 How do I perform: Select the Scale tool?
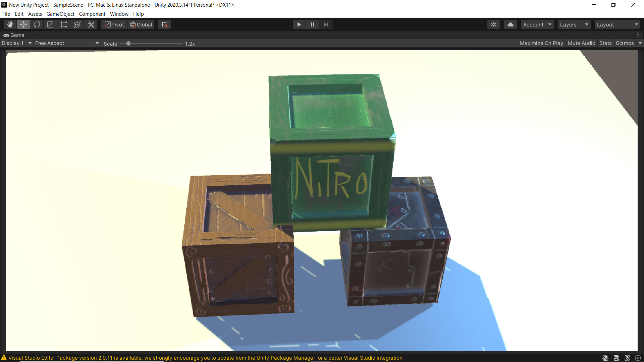click(x=50, y=24)
